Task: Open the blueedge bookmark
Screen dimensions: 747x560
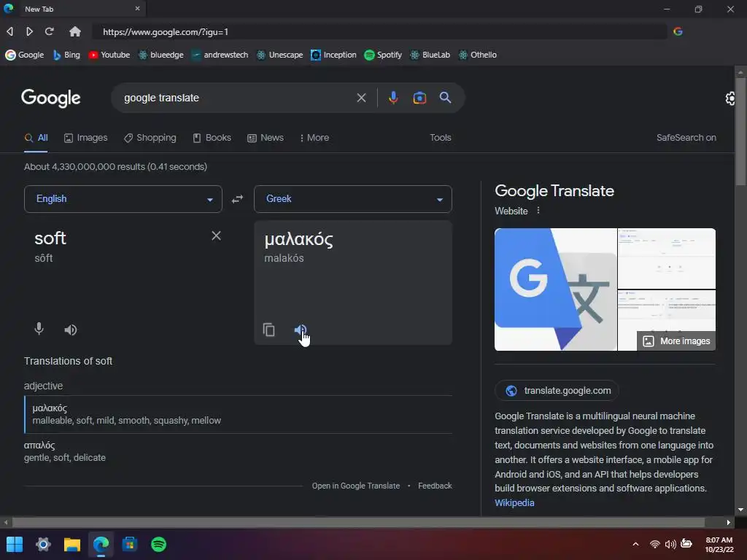Action: click(x=161, y=55)
